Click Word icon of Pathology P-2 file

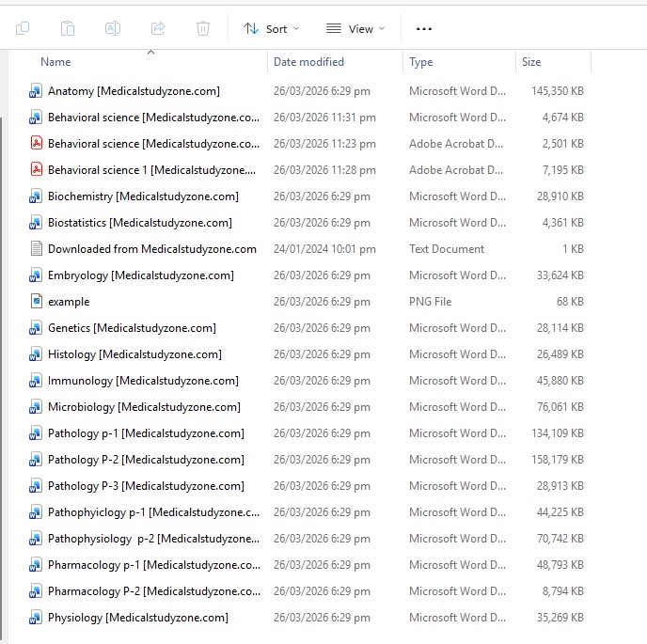tap(36, 460)
